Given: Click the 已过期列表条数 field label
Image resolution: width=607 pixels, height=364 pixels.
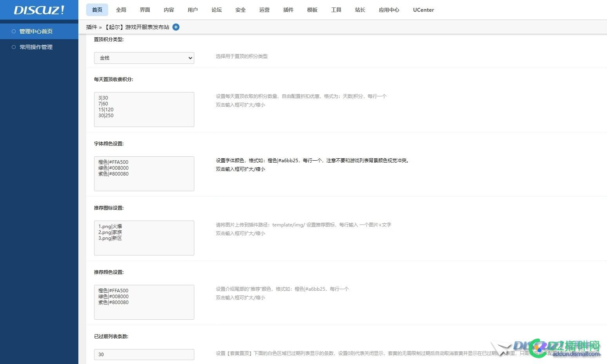Looking at the screenshot, I should (111, 337).
